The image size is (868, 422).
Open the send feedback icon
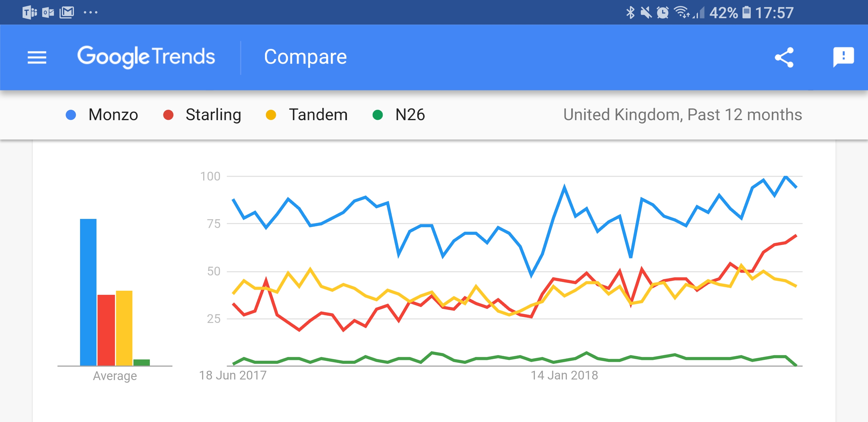pos(843,57)
